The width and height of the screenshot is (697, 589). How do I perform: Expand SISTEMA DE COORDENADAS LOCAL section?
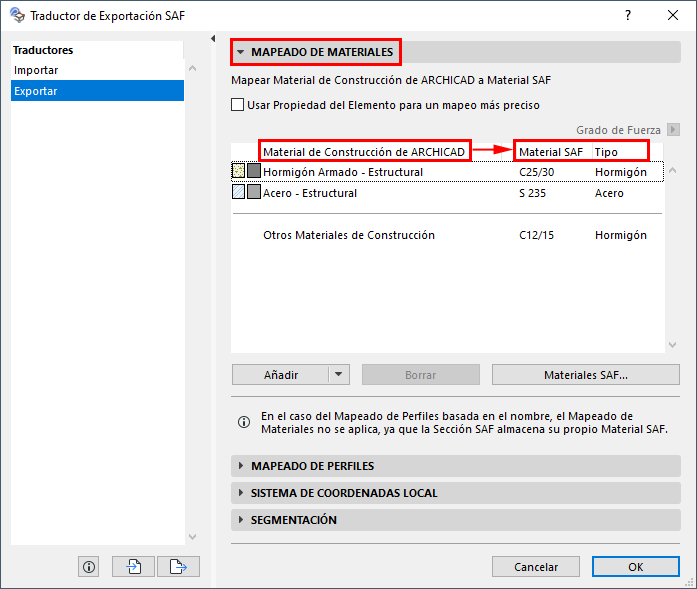pos(241,493)
